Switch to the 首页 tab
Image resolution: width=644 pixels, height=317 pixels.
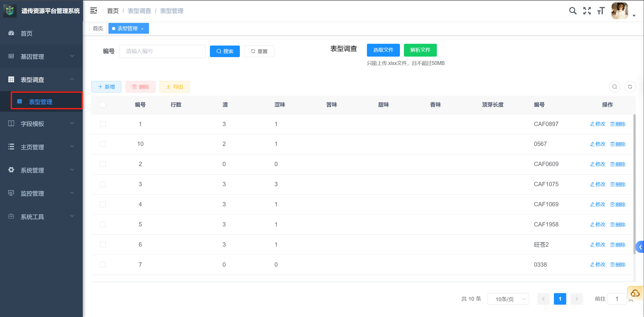click(x=98, y=28)
